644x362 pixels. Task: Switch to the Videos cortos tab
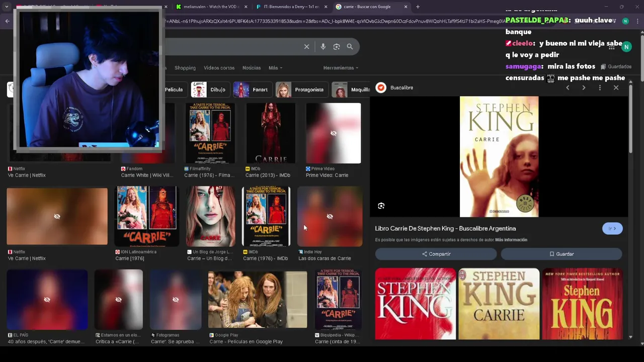tap(219, 68)
